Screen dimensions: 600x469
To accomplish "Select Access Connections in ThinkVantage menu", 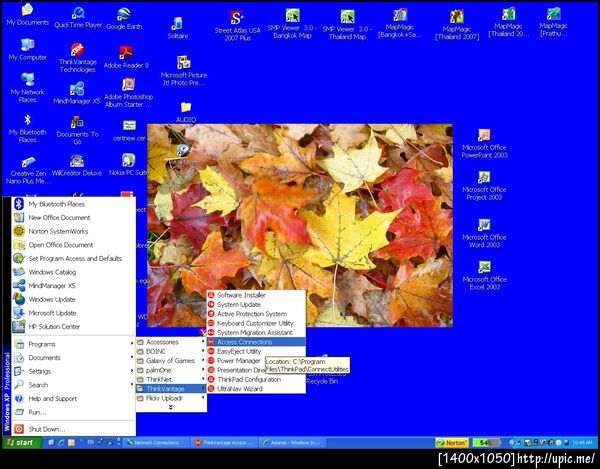I will 256,342.
